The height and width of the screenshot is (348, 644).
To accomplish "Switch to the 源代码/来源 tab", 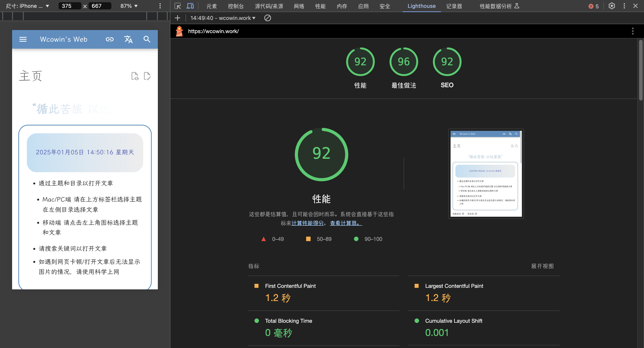I will coord(269,6).
